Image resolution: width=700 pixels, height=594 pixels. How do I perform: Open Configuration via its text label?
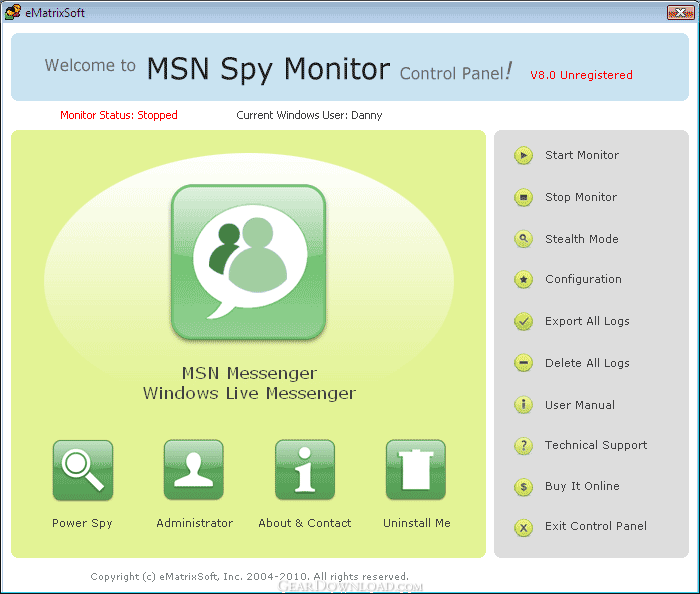click(x=583, y=279)
